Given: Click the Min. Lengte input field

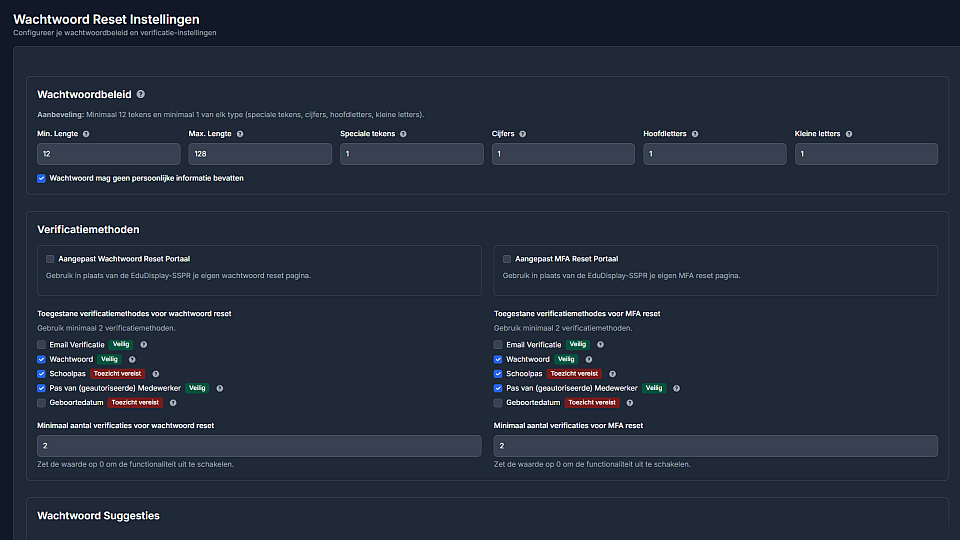Looking at the screenshot, I should click(109, 154).
